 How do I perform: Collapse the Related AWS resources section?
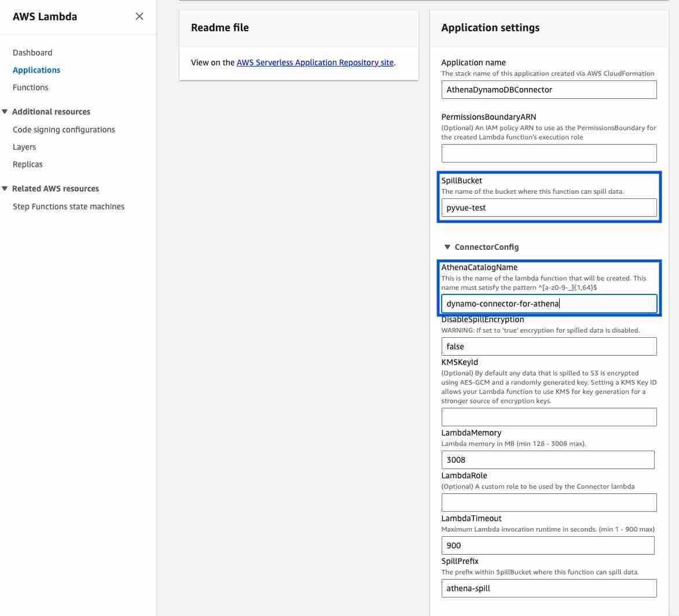click(5, 189)
